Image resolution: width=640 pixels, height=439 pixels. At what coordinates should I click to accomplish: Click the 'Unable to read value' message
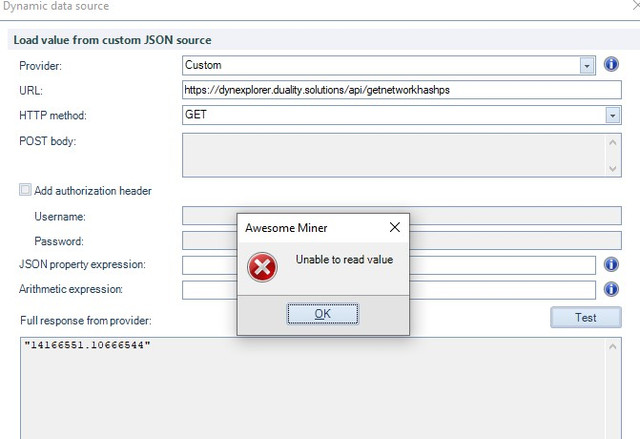[344, 259]
